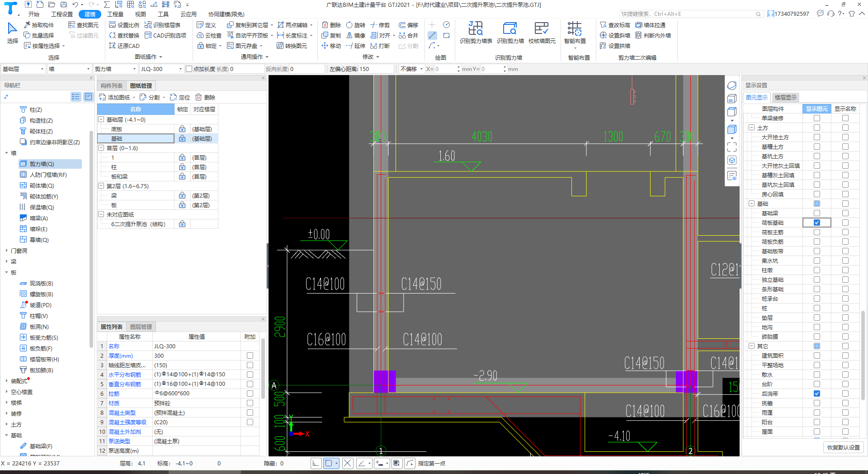This screenshot has width=868, height=474.
Task: Click 识别剪力墙表 large ribbon button
Action: click(x=476, y=32)
